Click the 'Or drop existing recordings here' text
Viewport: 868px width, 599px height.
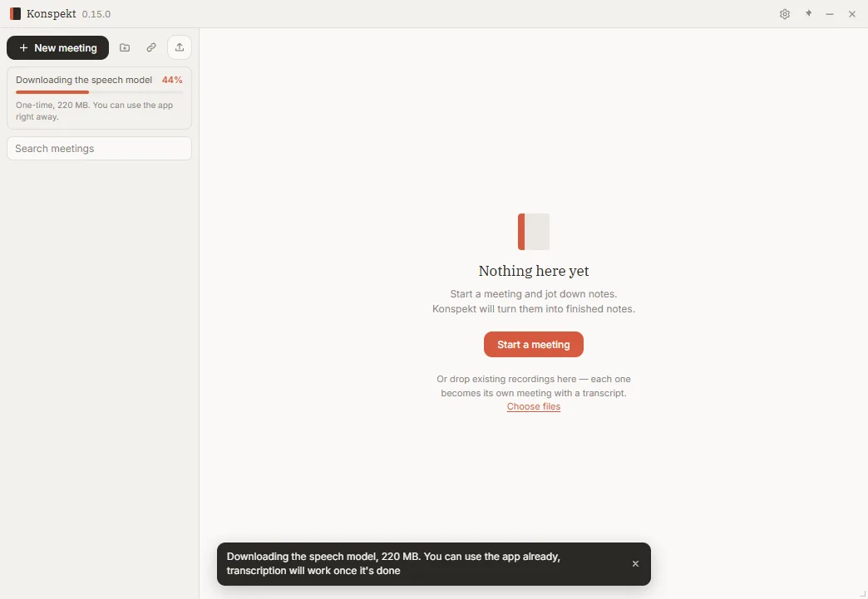click(534, 386)
